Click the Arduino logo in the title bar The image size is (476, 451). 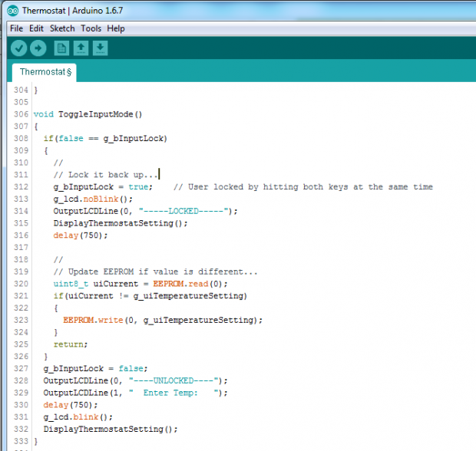(x=13, y=11)
